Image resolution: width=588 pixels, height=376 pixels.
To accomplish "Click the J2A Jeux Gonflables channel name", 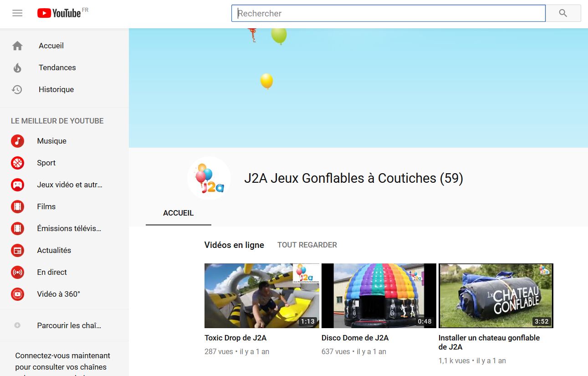I will [353, 178].
